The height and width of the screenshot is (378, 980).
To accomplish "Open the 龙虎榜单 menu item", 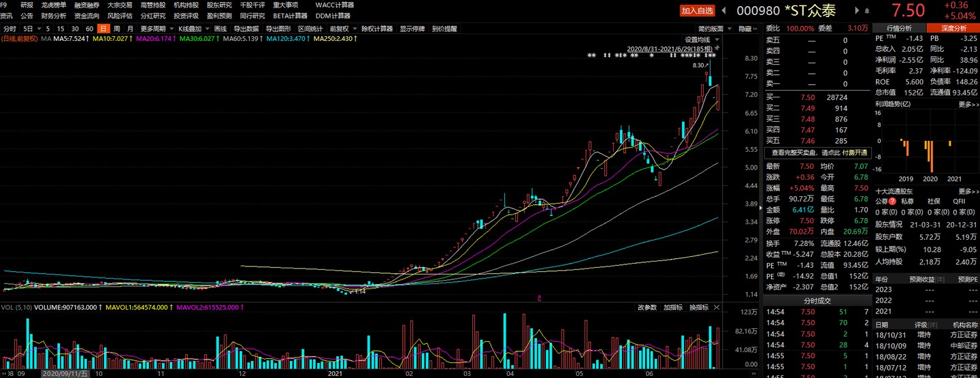I will (54, 5).
